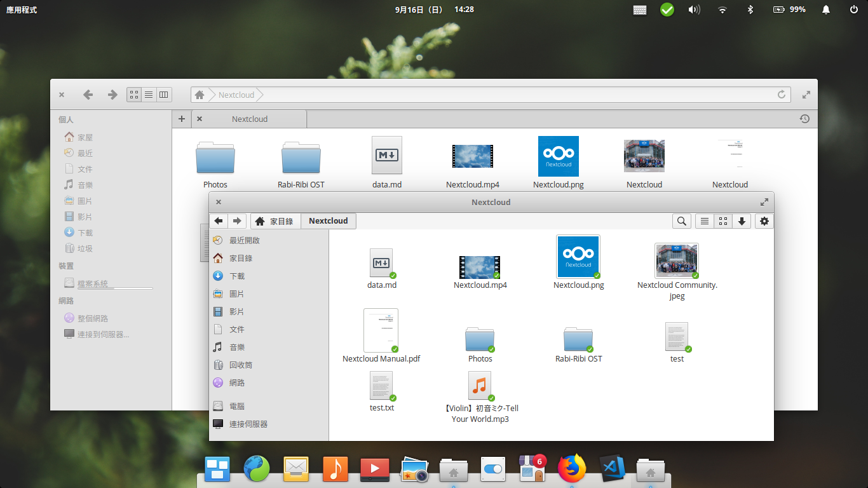
Task: Toggle list view in the rear window toolbar
Action: (x=149, y=95)
